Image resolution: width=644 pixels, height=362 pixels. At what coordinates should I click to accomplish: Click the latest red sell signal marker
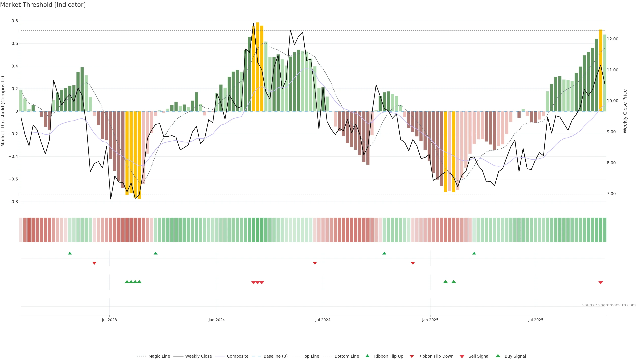601,283
